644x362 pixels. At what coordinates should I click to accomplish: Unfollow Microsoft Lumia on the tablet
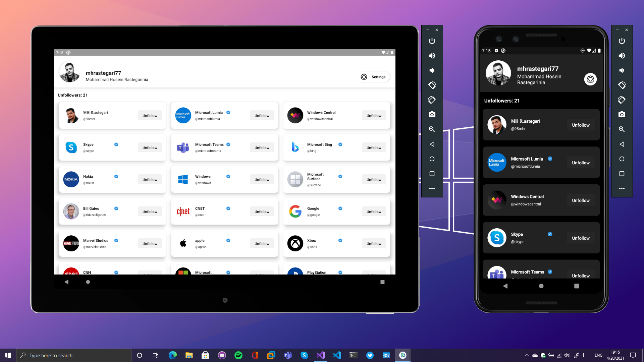262,116
